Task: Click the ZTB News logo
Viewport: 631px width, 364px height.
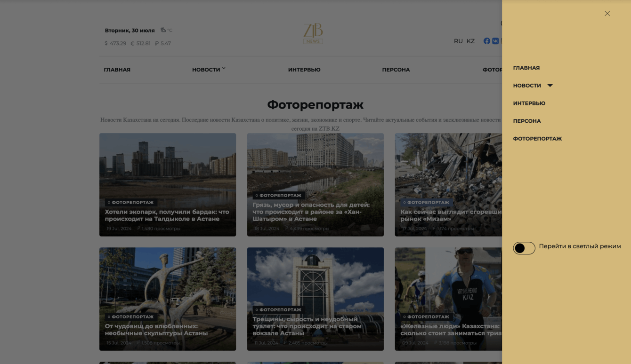Action: tap(313, 34)
